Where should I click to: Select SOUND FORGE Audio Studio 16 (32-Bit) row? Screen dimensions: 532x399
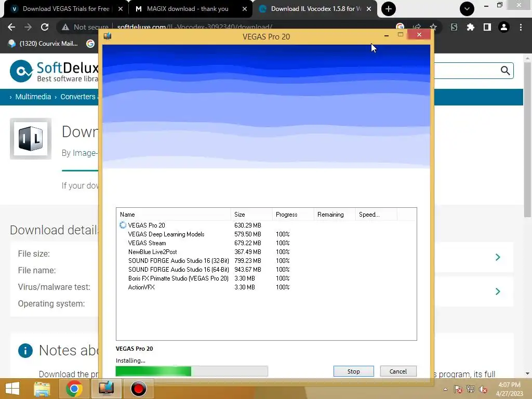(x=267, y=261)
